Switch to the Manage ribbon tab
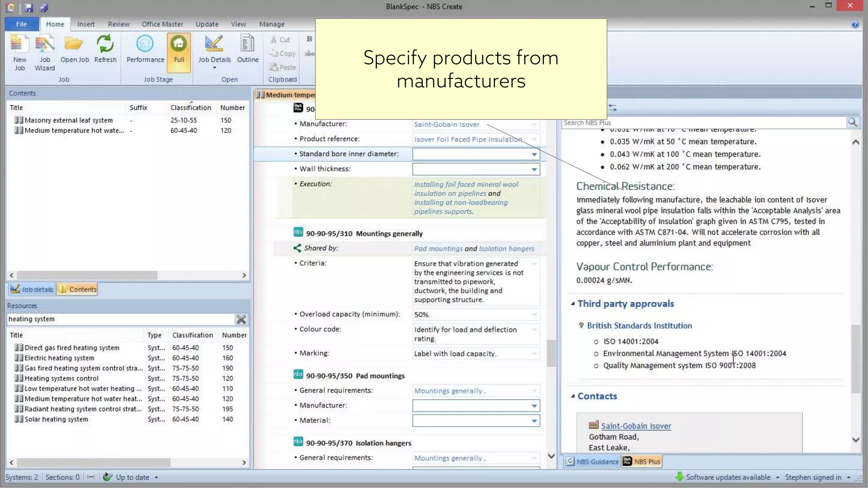 272,24
